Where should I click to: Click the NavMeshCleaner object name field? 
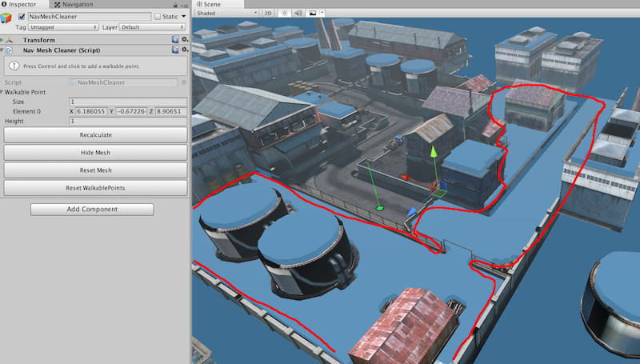click(90, 17)
